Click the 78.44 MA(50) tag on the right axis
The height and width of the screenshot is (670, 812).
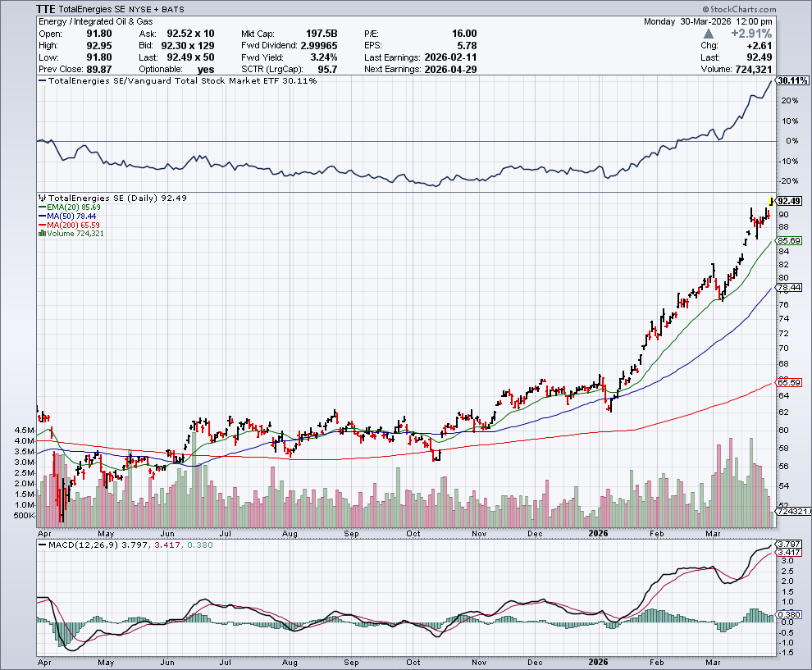click(788, 288)
